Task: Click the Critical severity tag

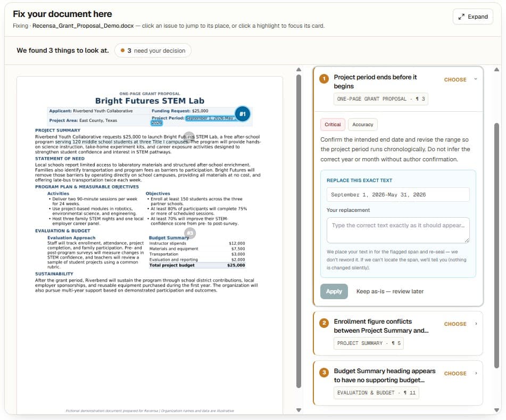Action: pos(333,124)
